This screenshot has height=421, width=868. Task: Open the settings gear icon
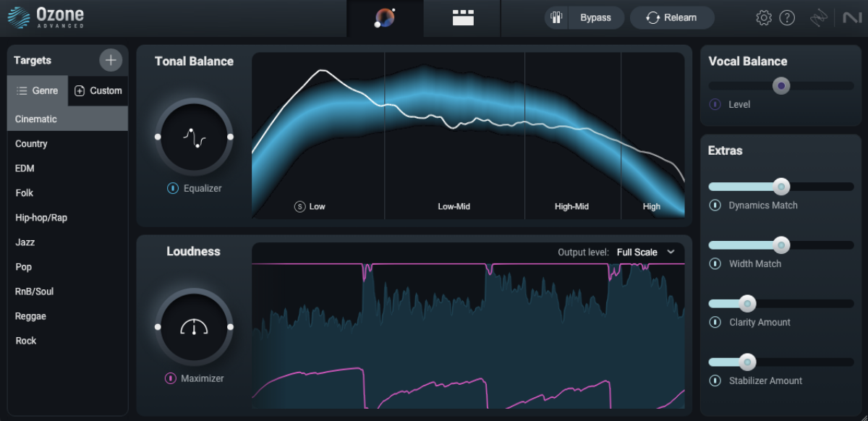pyautogui.click(x=764, y=17)
